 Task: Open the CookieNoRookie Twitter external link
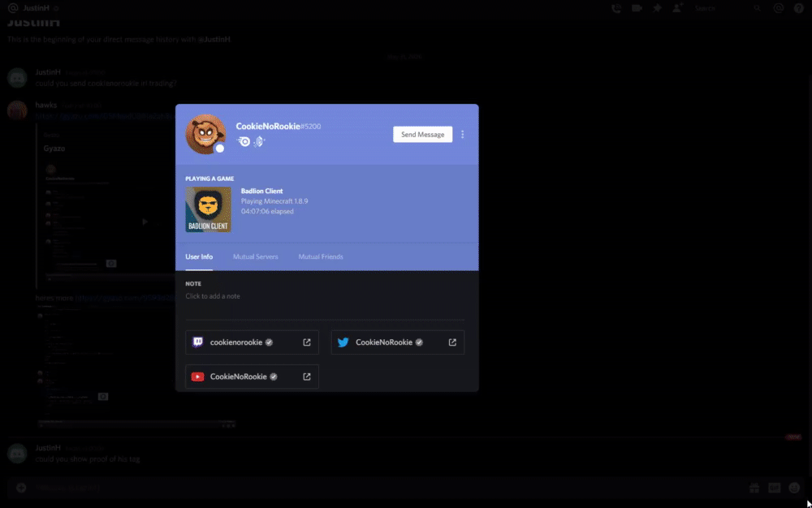pyautogui.click(x=452, y=342)
